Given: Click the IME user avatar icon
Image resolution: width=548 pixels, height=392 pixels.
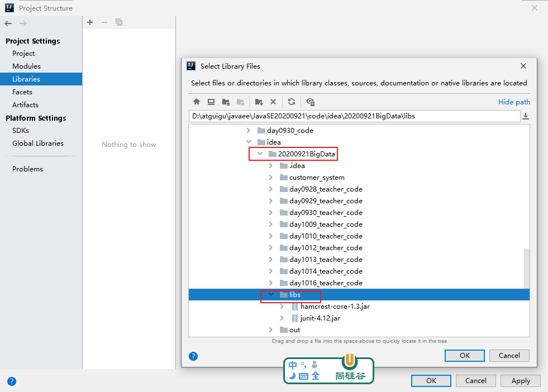Looking at the screenshot, I should click(314, 365).
